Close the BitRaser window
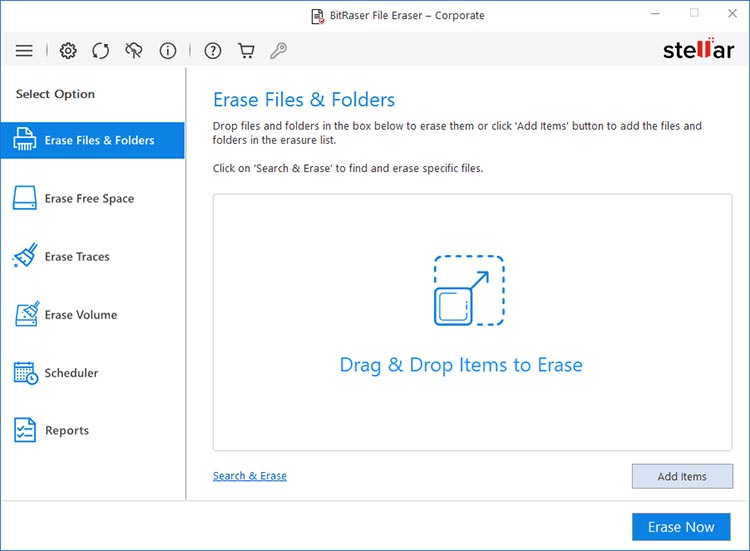 732,14
